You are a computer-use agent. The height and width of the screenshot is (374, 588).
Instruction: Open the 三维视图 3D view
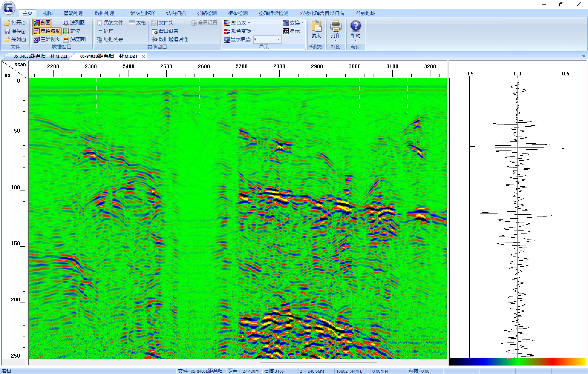coord(47,39)
